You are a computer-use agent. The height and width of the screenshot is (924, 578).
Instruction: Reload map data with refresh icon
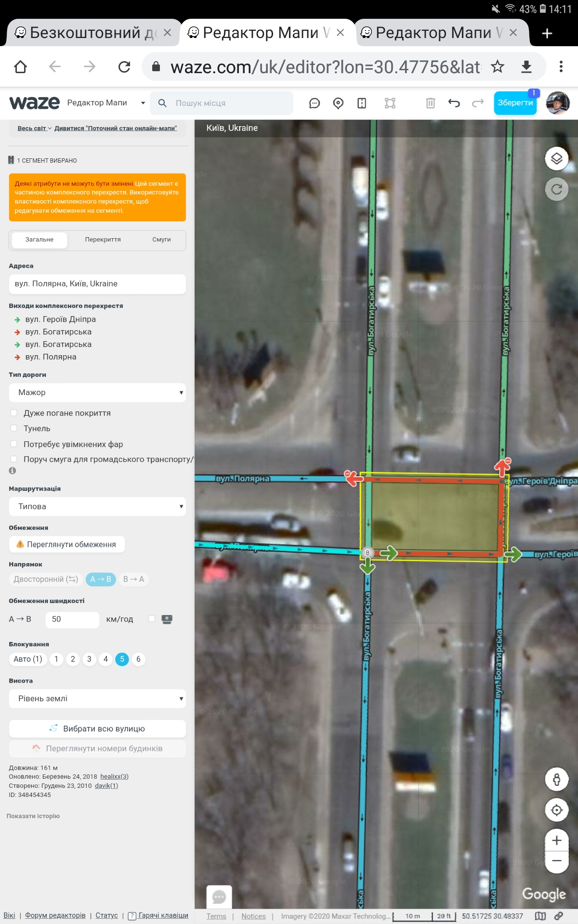pyautogui.click(x=556, y=189)
